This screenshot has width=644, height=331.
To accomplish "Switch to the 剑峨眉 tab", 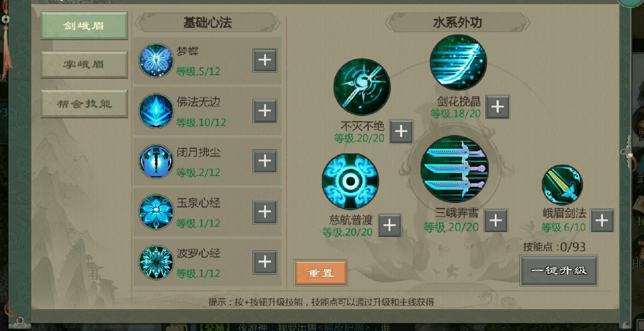I will click(x=84, y=25).
